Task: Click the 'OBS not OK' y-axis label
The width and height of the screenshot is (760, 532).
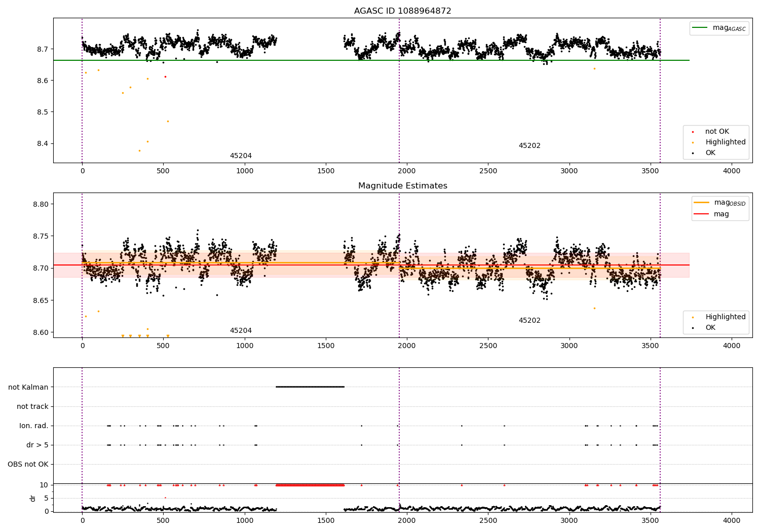Action: click(x=28, y=464)
